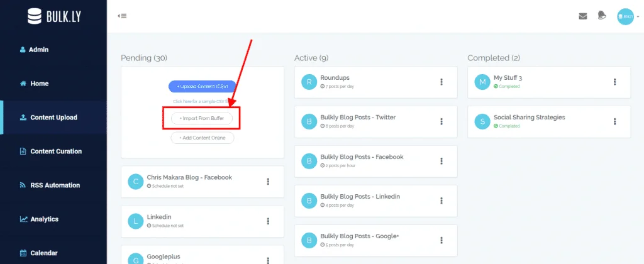
Task: Click the B avatar of Bulkly Blog Posts - Linkedin
Action: pos(309,201)
